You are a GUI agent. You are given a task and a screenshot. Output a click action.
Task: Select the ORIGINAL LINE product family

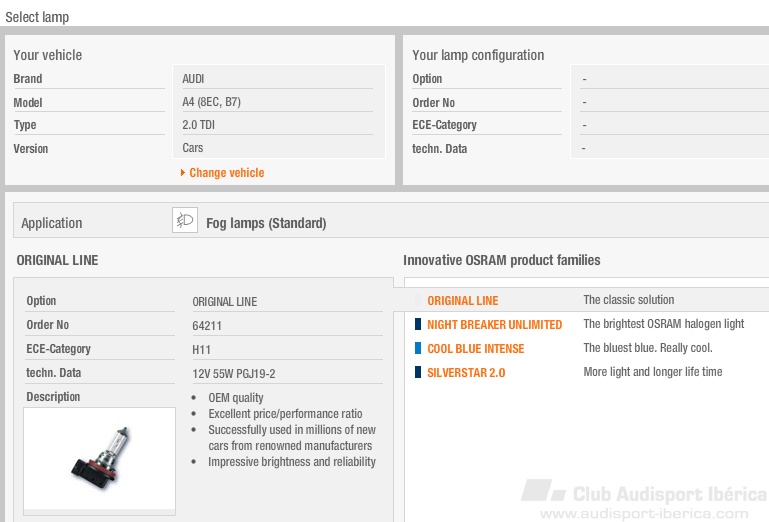(x=462, y=300)
